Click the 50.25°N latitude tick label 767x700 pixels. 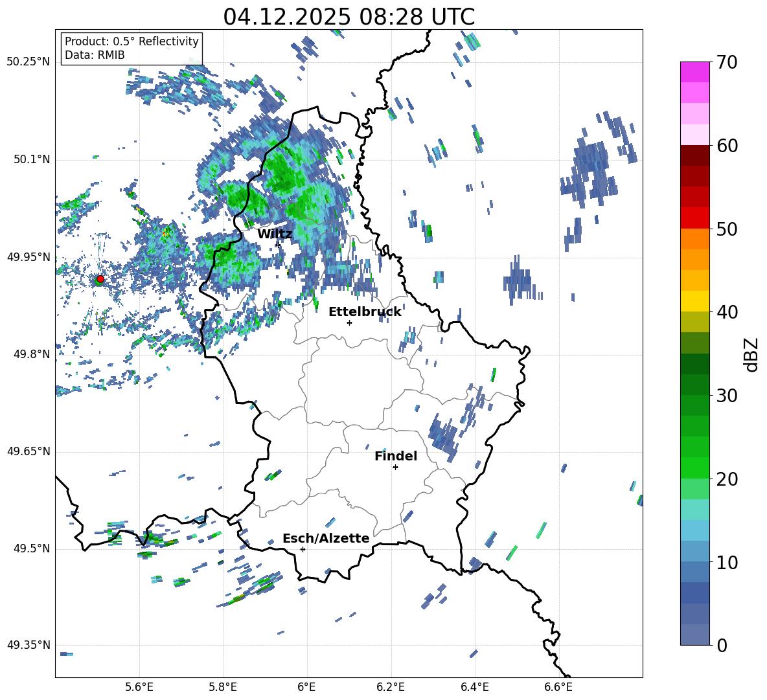click(29, 62)
